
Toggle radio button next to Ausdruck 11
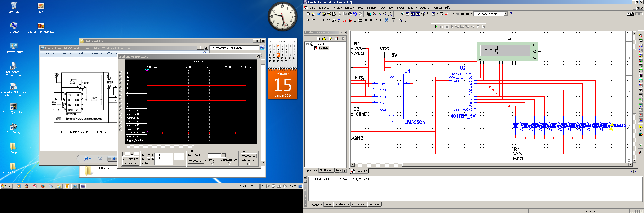121,110
